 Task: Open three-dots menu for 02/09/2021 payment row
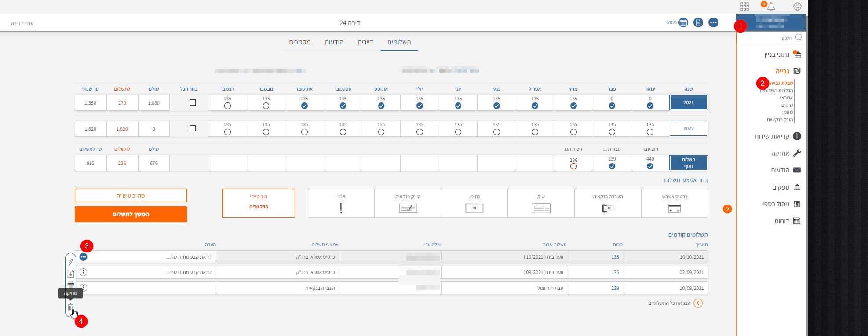(84, 272)
